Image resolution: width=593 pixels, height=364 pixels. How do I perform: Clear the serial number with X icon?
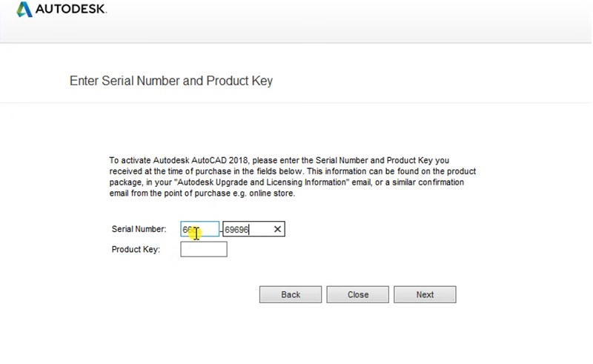pos(277,230)
